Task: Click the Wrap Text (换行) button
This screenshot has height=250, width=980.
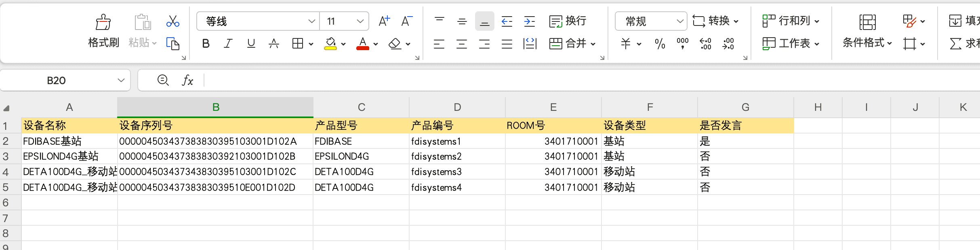Action: 568,21
